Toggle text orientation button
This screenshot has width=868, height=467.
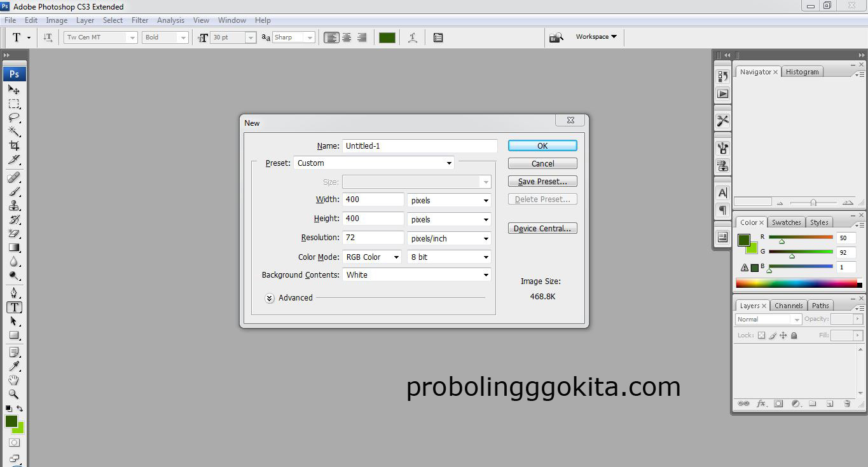tap(48, 37)
